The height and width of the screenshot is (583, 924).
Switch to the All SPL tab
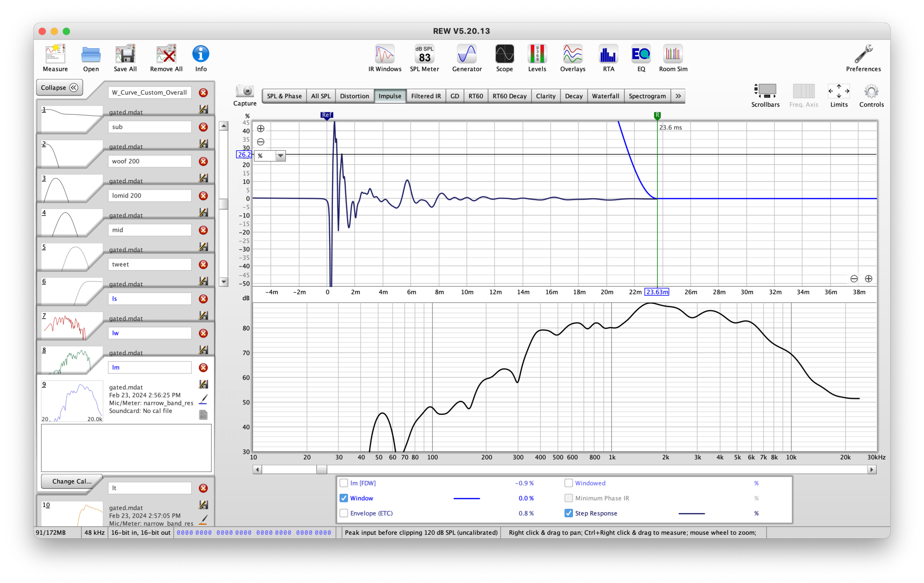[x=321, y=96]
